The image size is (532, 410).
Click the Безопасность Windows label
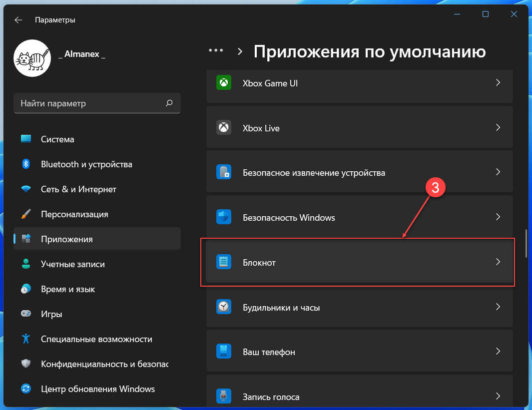(289, 218)
